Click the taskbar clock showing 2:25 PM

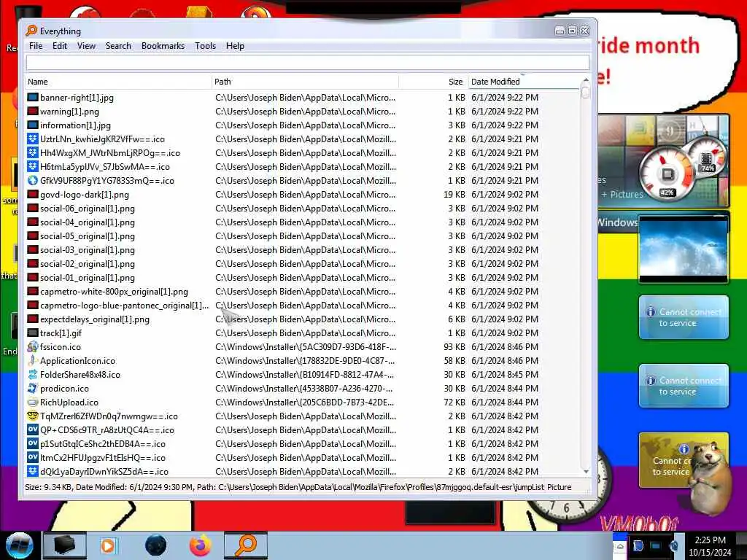click(710, 545)
